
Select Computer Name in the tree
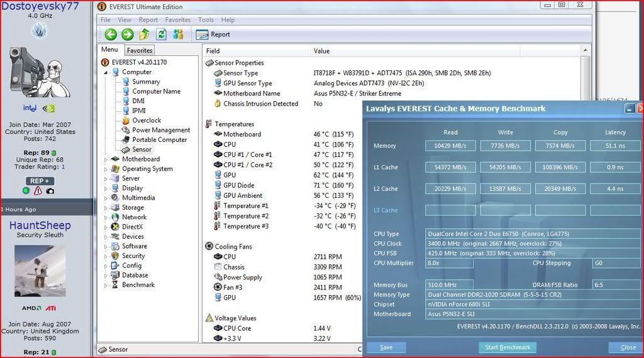(x=156, y=92)
